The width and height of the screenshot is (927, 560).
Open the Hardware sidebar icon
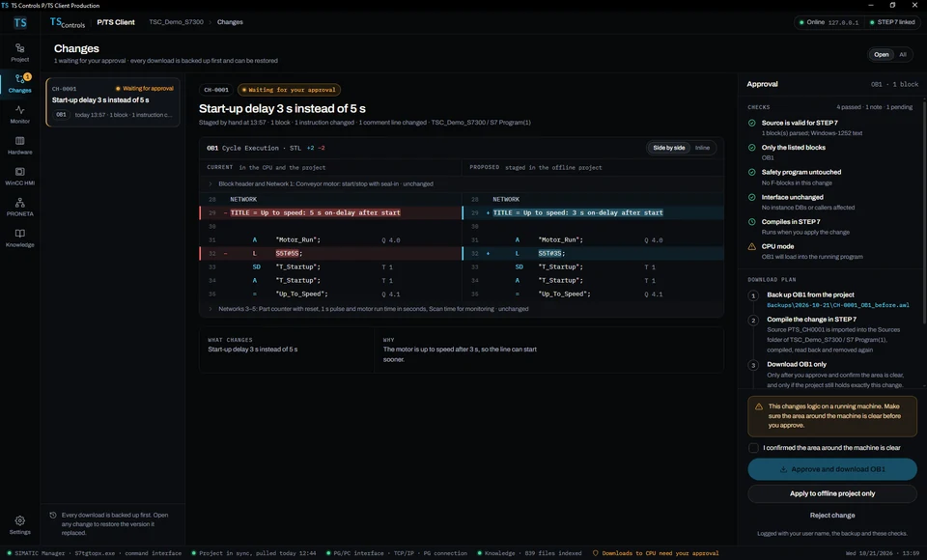(x=19, y=145)
